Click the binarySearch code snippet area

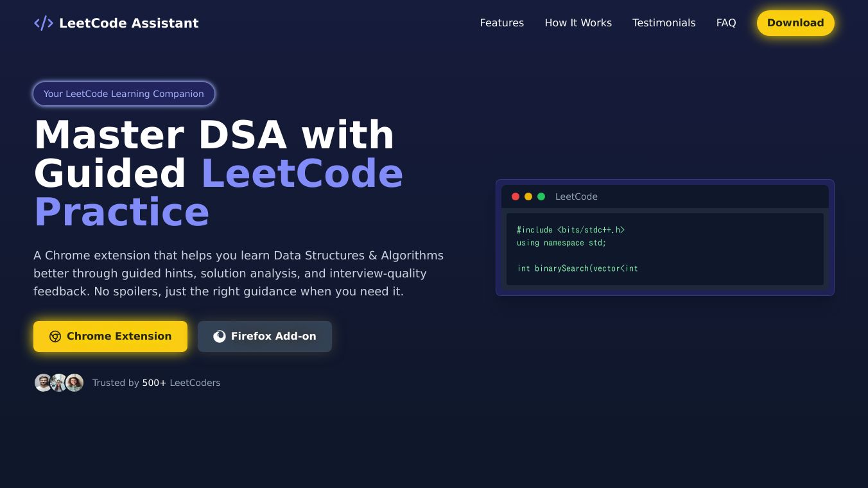coord(578,268)
